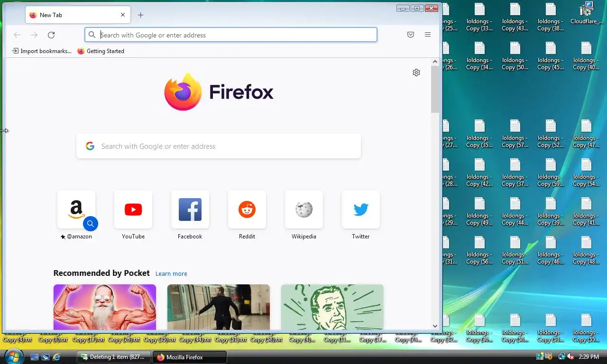Select loldongs - Copy (48 desktop file
This screenshot has height=364, width=607.
(x=586, y=250)
